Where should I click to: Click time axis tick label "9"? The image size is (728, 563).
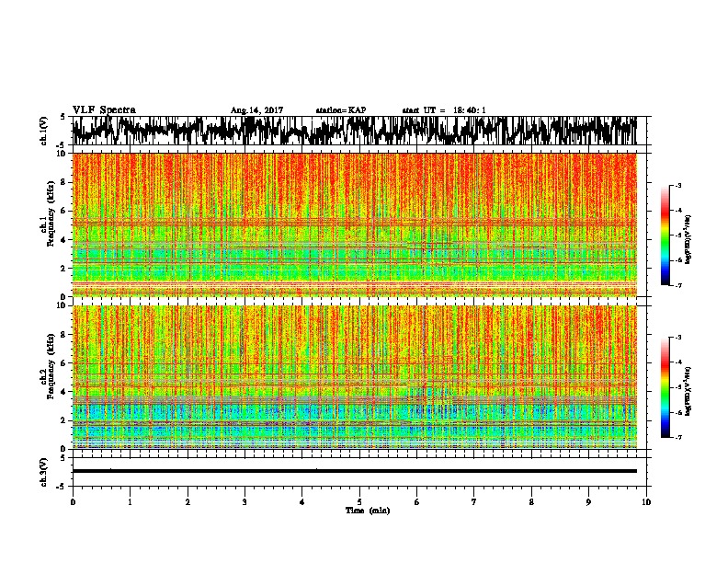[588, 502]
